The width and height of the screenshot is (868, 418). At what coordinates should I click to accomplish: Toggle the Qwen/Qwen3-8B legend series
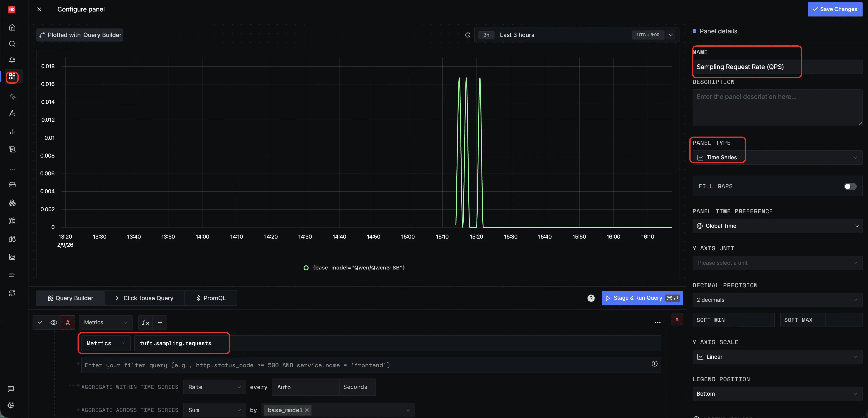[x=358, y=268]
